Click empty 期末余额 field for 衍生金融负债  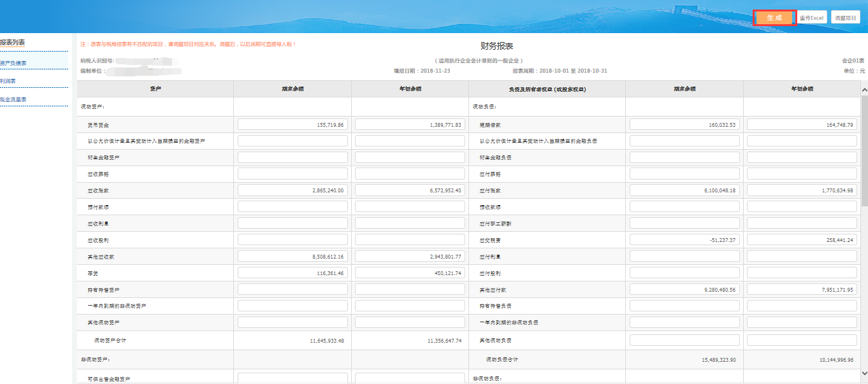coord(684,157)
